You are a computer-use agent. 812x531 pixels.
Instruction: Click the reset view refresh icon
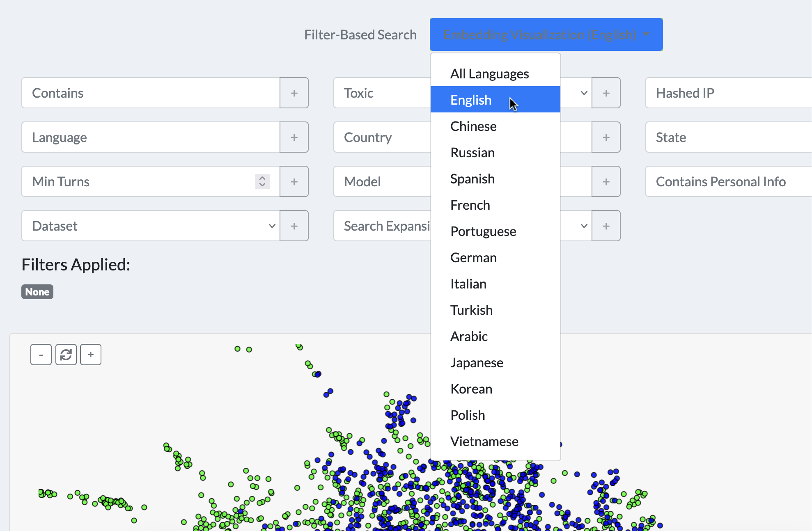pyautogui.click(x=66, y=355)
